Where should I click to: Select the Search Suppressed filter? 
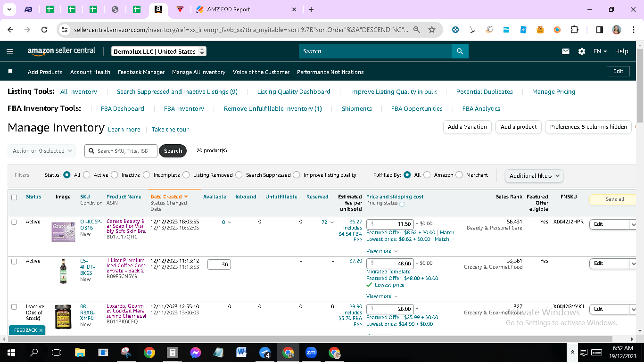239,175
